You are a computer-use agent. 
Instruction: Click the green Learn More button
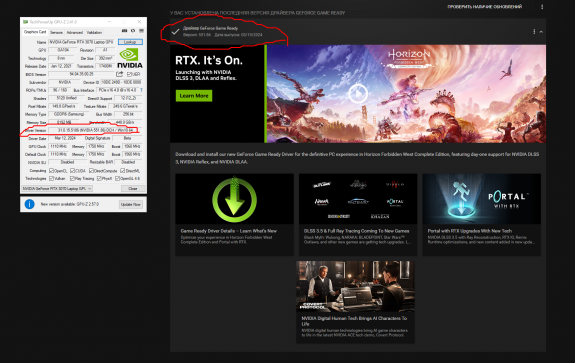pos(194,96)
